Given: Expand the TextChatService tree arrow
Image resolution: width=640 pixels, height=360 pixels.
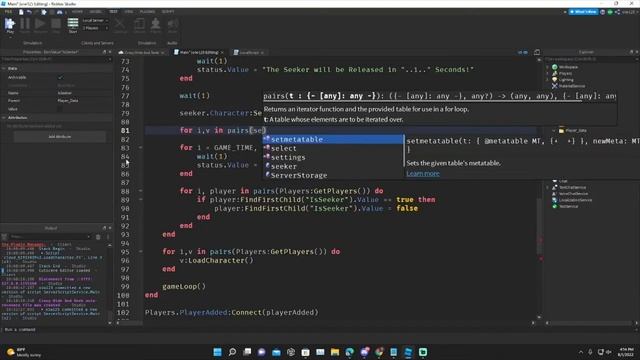Looking at the screenshot, I should tap(547, 187).
